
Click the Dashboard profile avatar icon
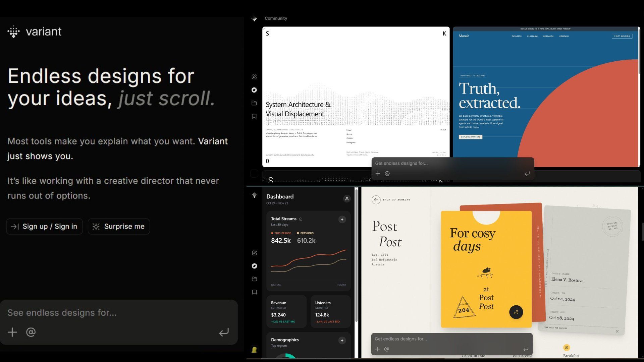(347, 199)
